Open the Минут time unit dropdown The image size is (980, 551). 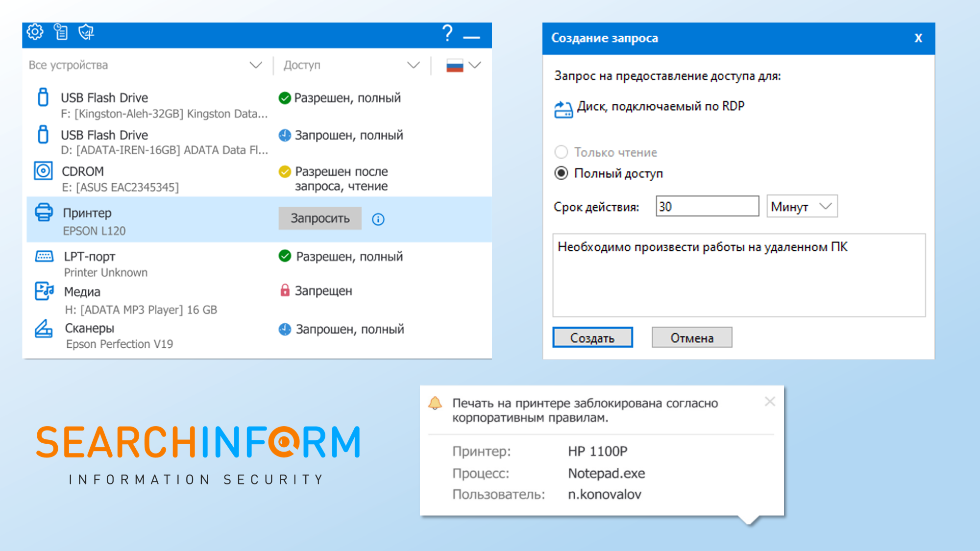[x=802, y=207]
